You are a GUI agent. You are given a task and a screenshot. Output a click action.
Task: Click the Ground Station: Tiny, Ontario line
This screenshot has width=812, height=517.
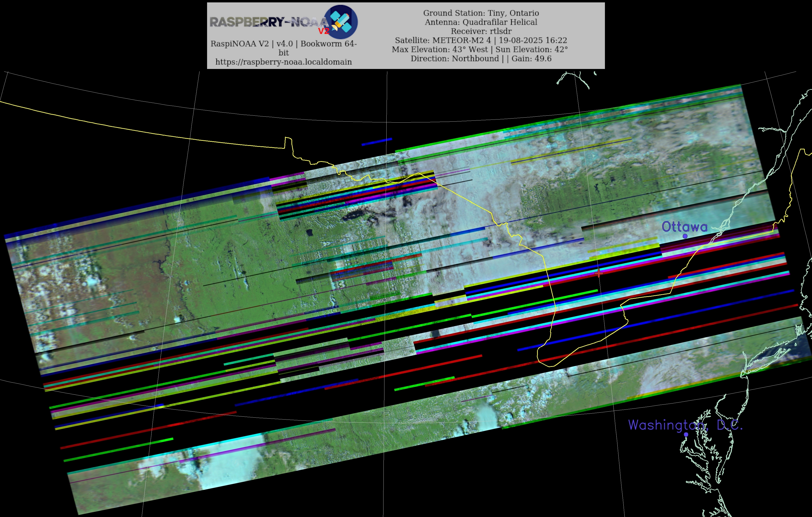tap(481, 13)
